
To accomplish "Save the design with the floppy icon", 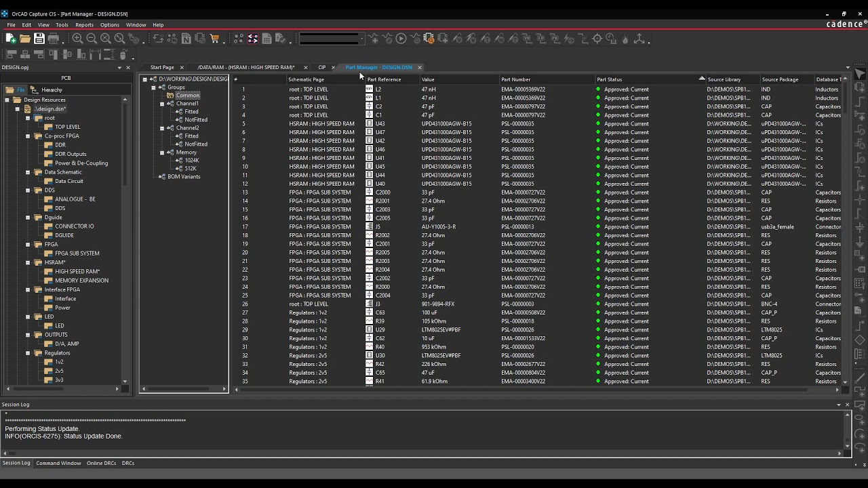I will tap(39, 39).
